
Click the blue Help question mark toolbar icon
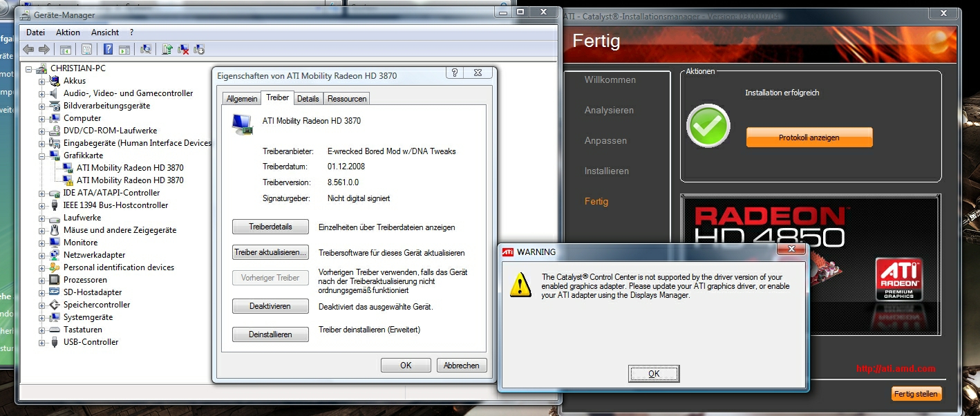coord(109,49)
